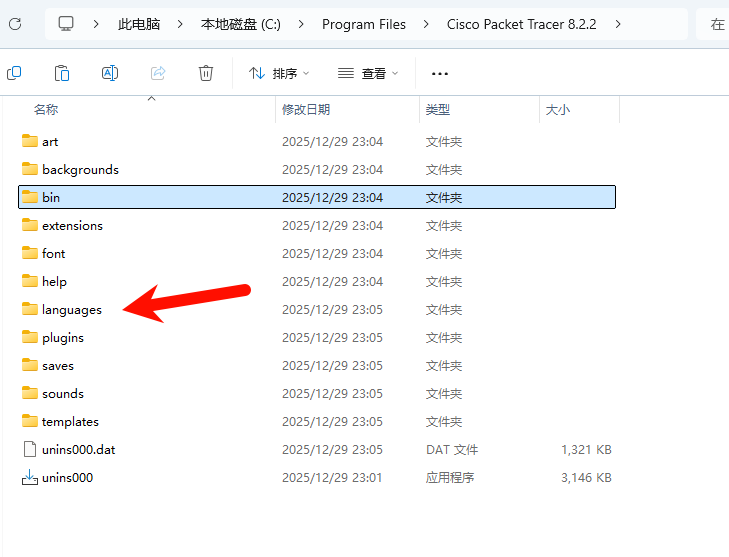Select the languages folder name
The height and width of the screenshot is (557, 729).
(x=72, y=310)
